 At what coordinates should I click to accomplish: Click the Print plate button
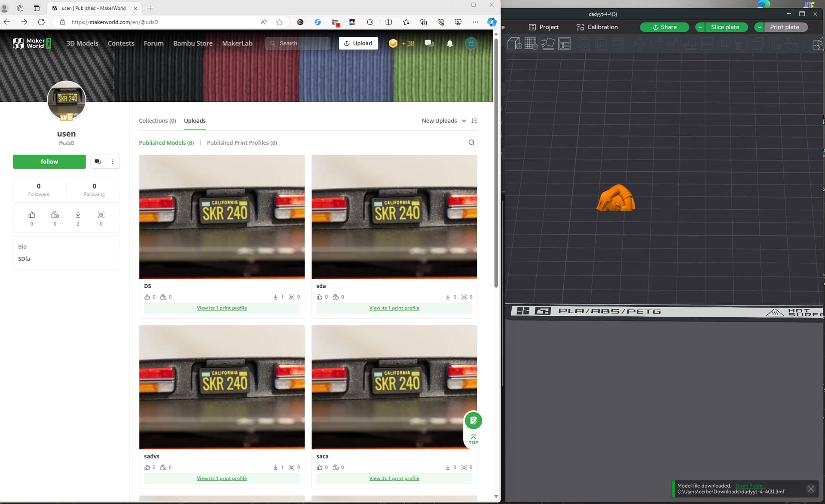(x=785, y=27)
